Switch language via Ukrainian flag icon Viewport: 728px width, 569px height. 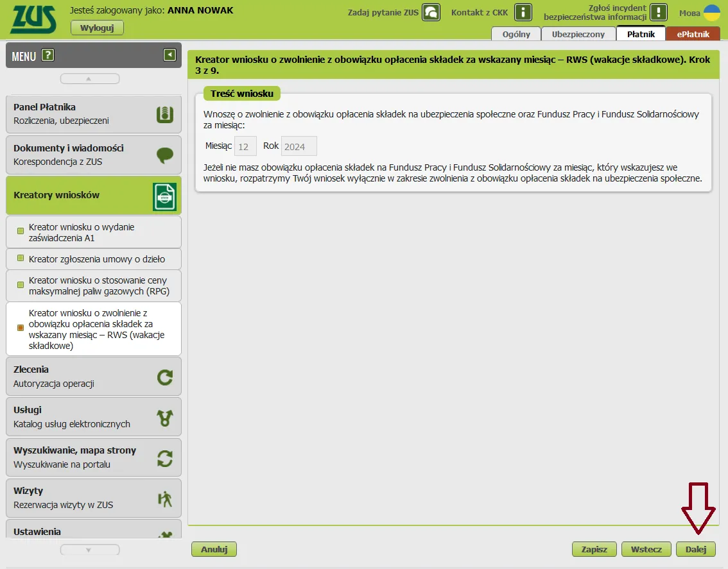click(x=712, y=13)
